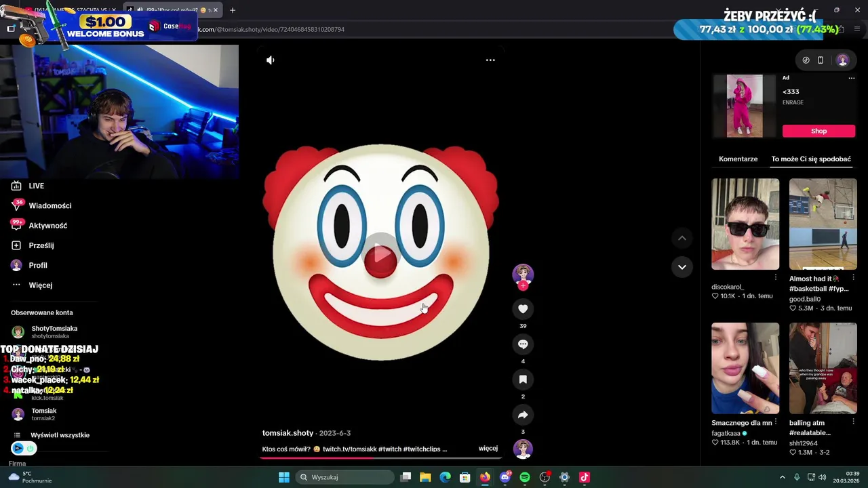
Task: Click the Wyszukaj taskbar search box
Action: 344,477
